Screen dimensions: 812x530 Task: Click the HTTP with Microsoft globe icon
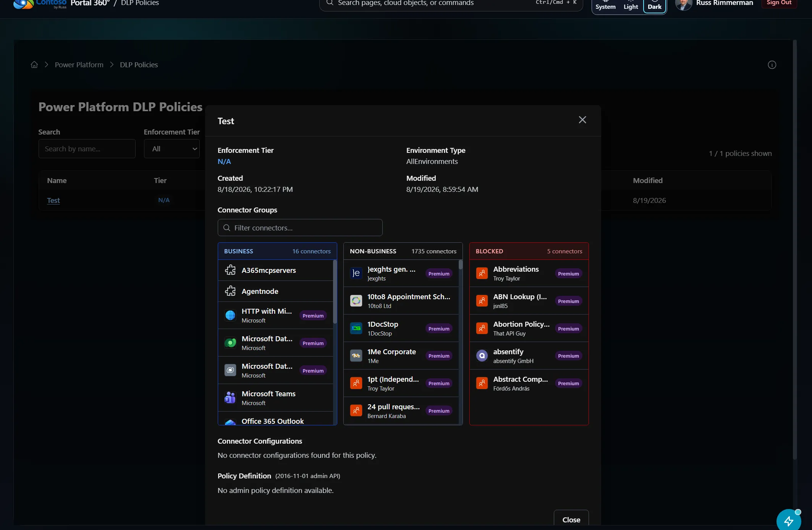pos(230,315)
